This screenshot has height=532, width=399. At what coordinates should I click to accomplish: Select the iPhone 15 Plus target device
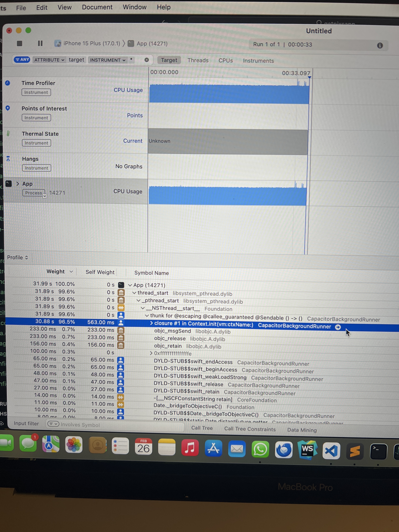pyautogui.click(x=87, y=43)
